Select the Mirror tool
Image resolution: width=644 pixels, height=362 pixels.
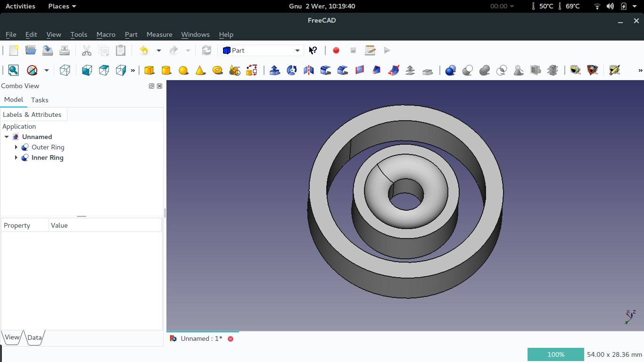[x=308, y=70]
